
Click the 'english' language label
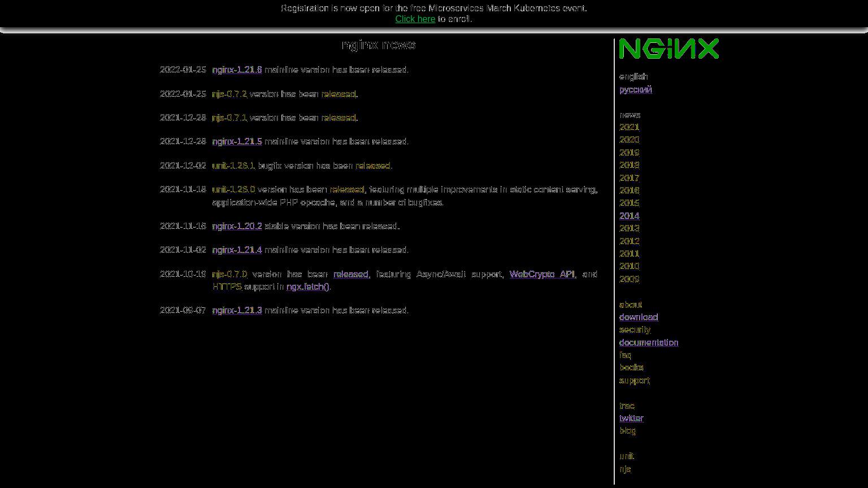pyautogui.click(x=633, y=77)
